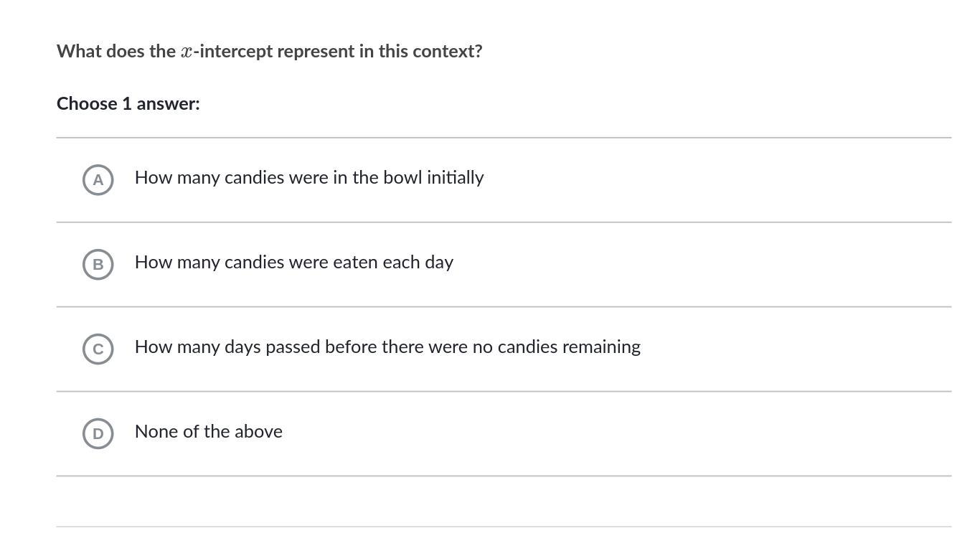
Task: Click 'How many candies were in the bowl initially' text
Action: coord(308,177)
